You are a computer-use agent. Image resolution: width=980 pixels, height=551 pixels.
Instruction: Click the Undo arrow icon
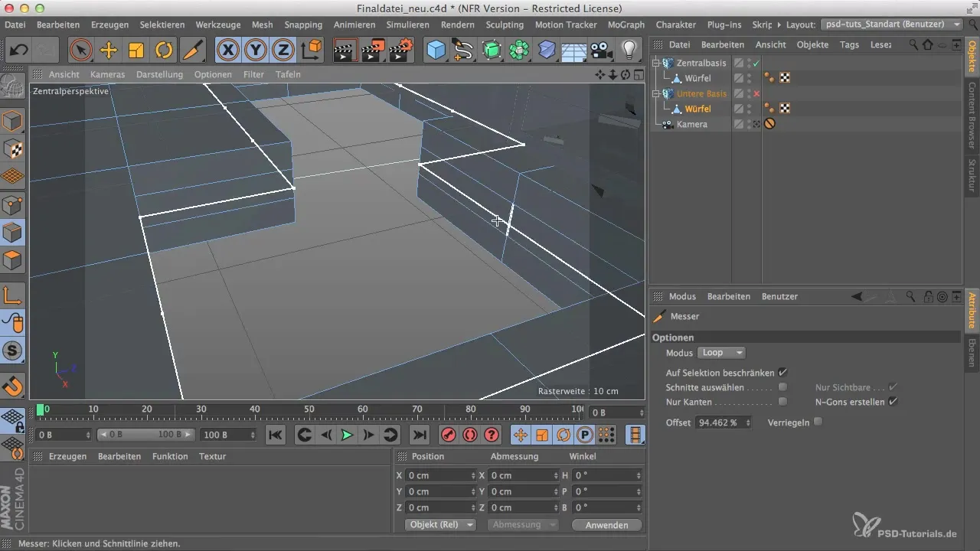(19, 51)
